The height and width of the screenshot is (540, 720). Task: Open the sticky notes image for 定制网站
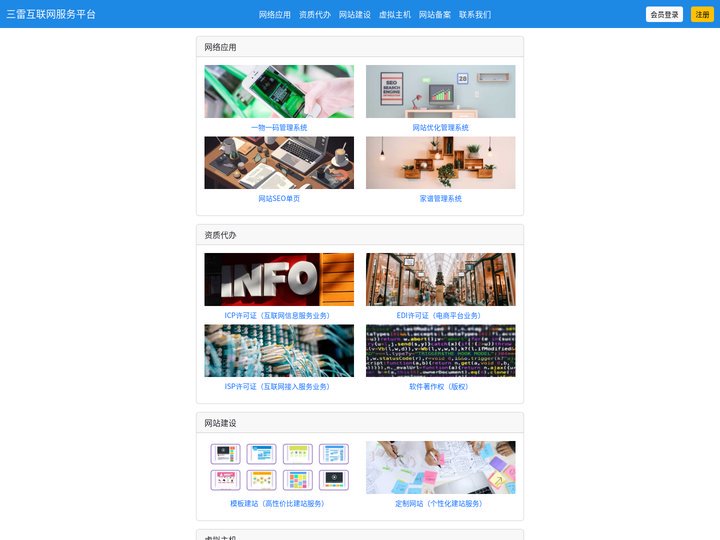coord(440,467)
